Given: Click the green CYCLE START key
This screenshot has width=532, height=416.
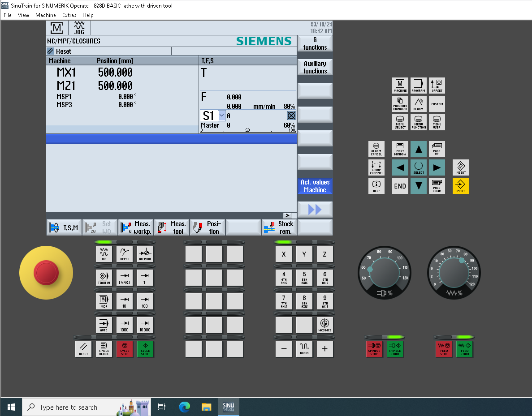Looking at the screenshot, I should pos(145,348).
